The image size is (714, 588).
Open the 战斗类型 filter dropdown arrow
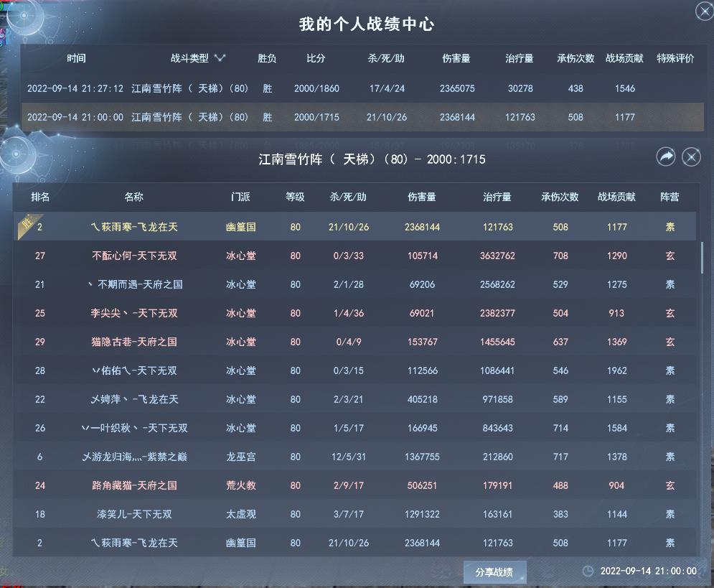pos(220,58)
